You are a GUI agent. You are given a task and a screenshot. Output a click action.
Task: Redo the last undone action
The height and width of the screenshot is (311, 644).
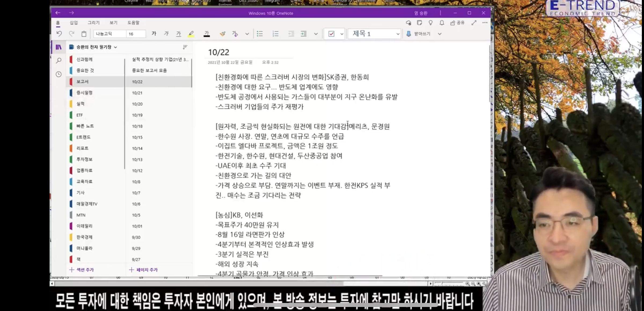71,34
